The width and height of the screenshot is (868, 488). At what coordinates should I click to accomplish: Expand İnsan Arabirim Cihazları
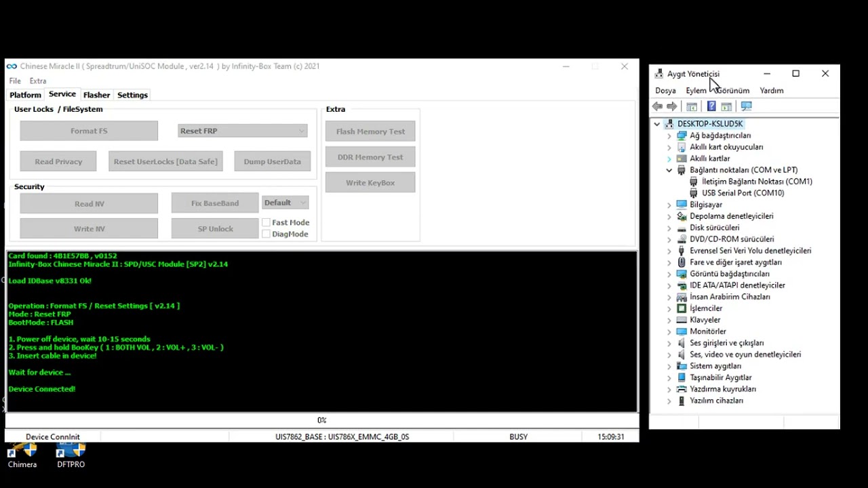669,297
